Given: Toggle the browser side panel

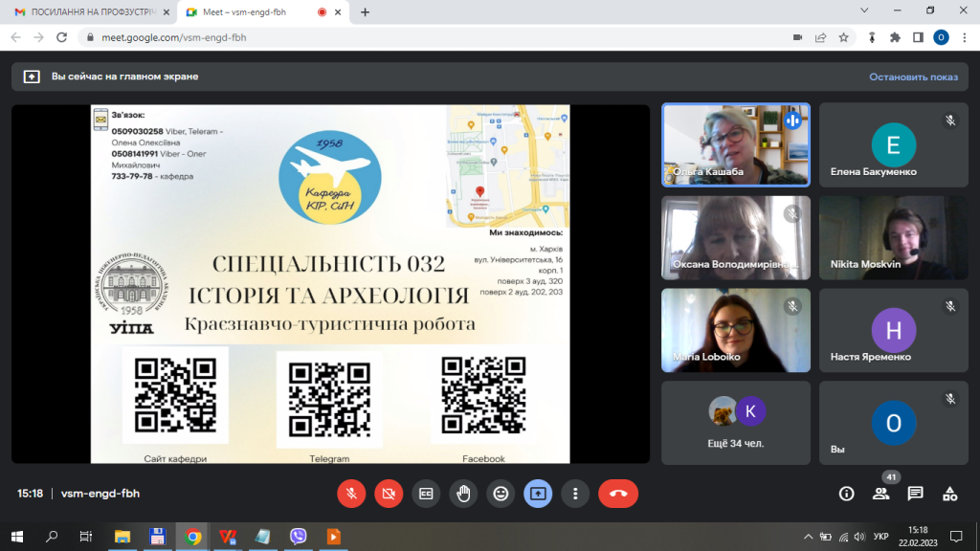Looking at the screenshot, I should (918, 37).
